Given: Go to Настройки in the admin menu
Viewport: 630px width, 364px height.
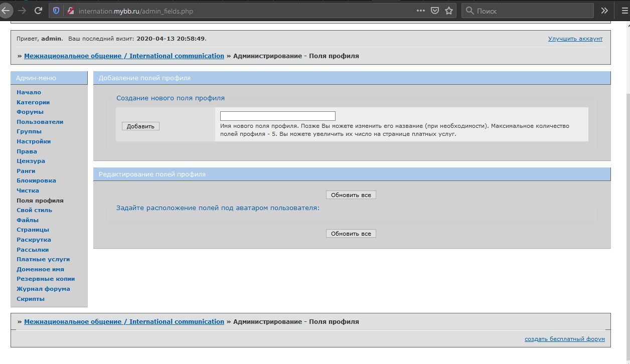Looking at the screenshot, I should (x=34, y=141).
